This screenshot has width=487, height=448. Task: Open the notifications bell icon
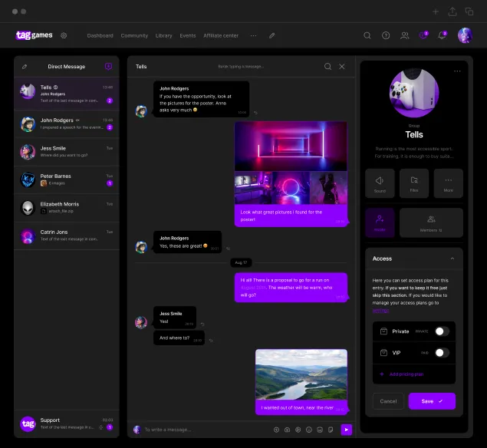point(442,35)
